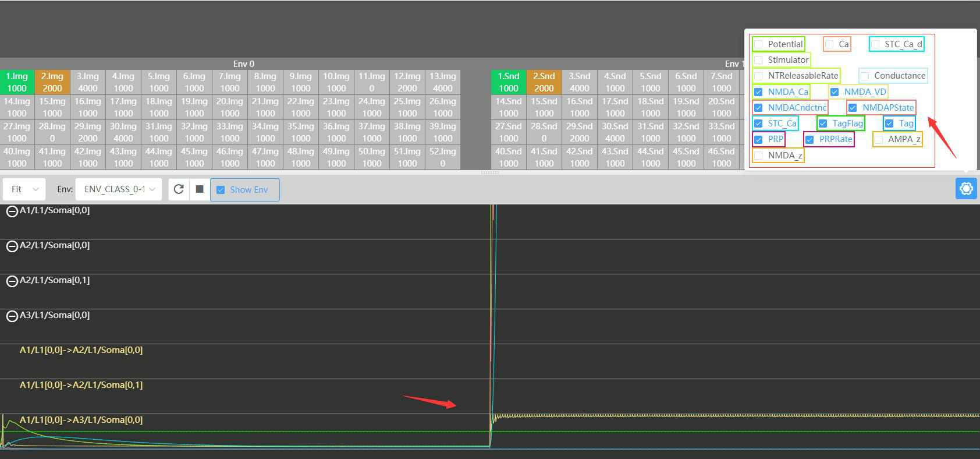This screenshot has height=459, width=980.
Task: Select the 20.Snd 1000 cell
Action: click(x=722, y=107)
